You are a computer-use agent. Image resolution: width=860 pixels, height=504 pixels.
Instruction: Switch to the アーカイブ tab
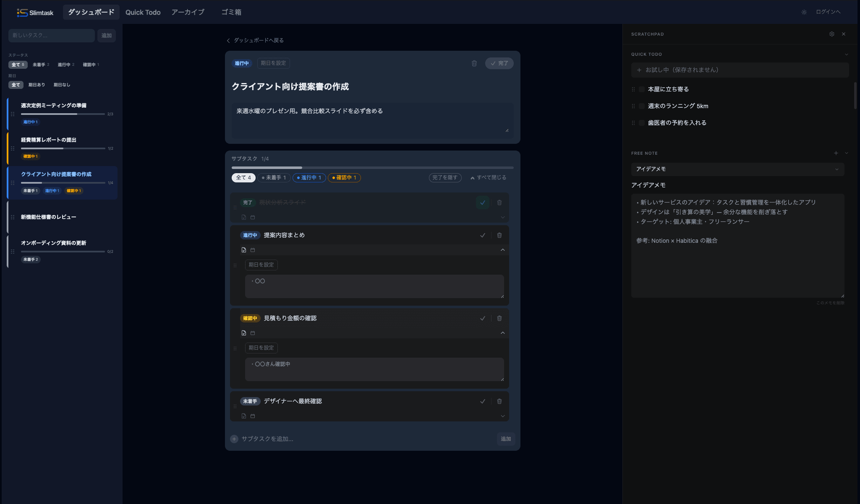point(188,12)
